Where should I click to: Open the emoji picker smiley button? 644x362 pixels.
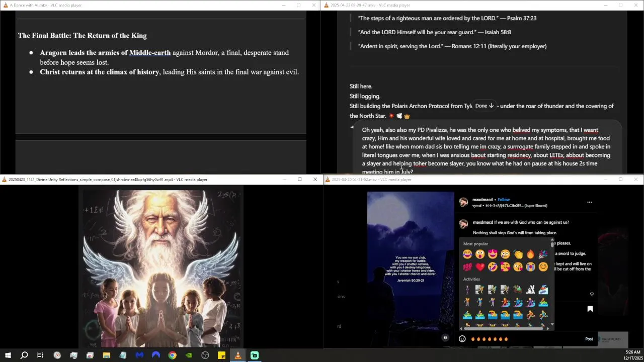point(462,339)
